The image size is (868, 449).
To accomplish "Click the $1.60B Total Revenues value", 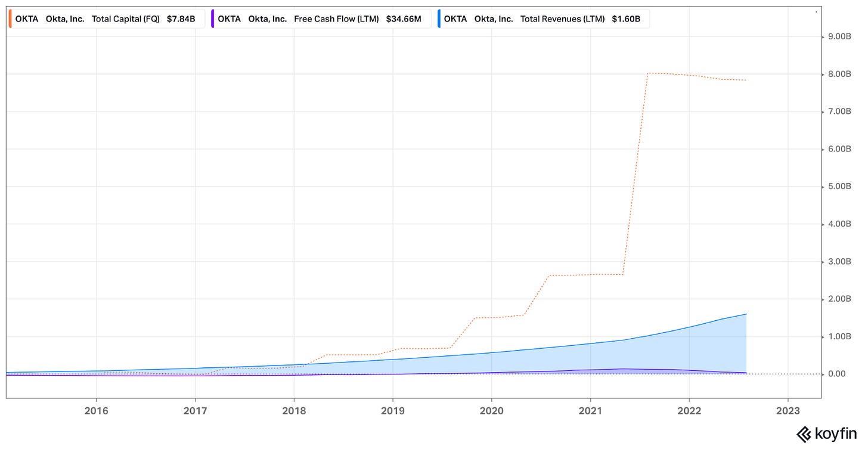I will tap(626, 19).
